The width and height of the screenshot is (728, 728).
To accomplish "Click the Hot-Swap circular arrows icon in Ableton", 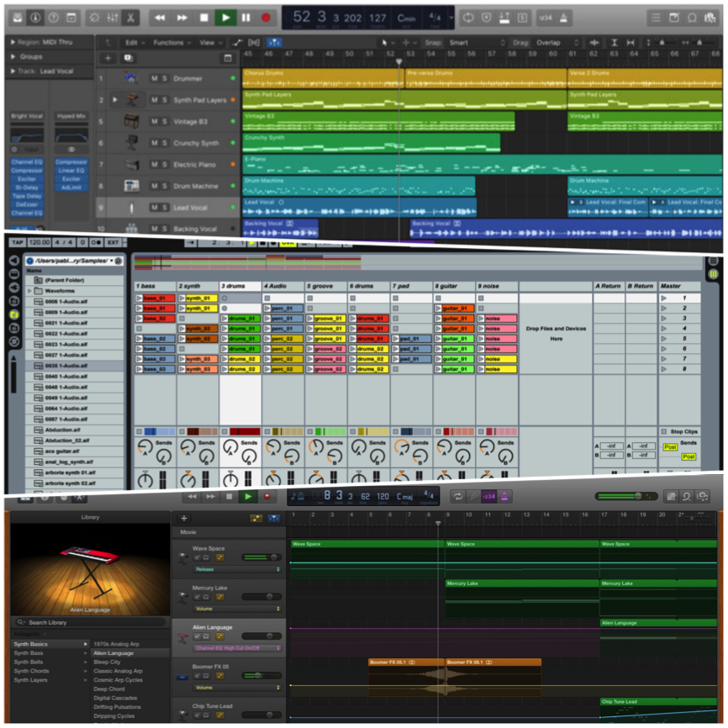I will click(14, 341).
